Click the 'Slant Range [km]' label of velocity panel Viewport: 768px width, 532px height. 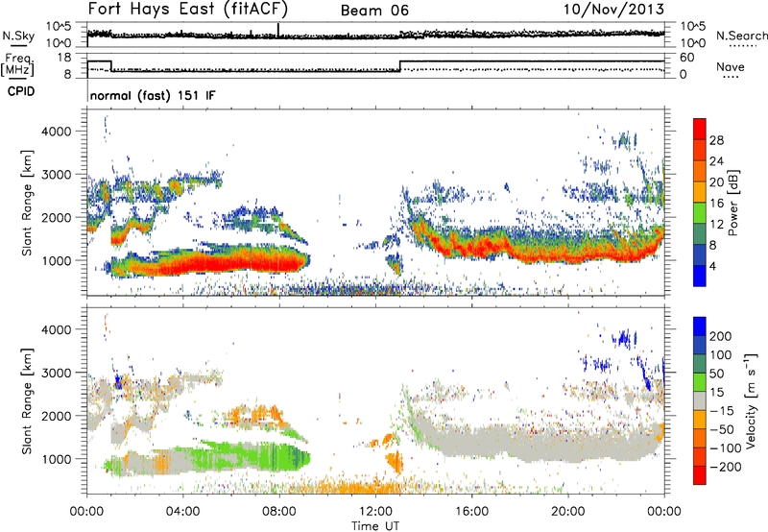pos(27,400)
